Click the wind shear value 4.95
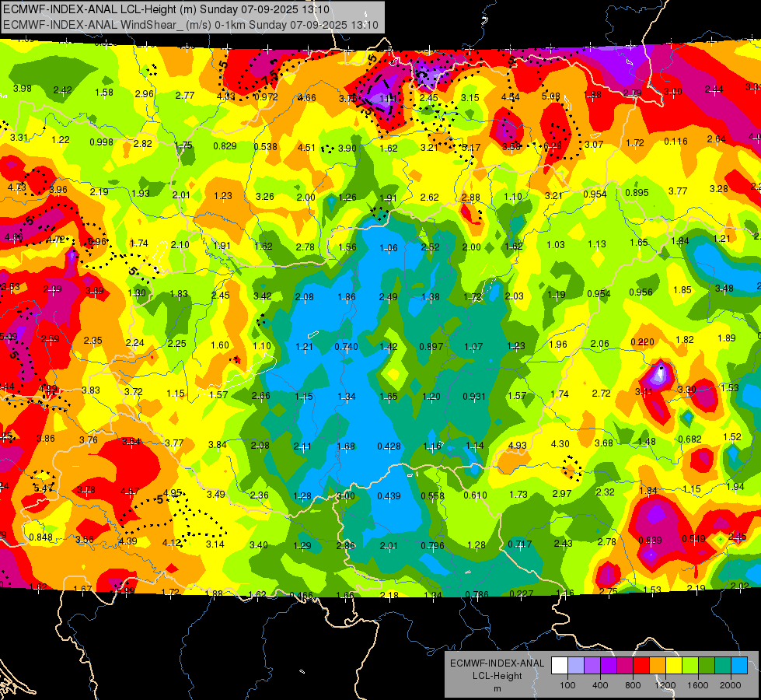The image size is (761, 700). coord(173,492)
